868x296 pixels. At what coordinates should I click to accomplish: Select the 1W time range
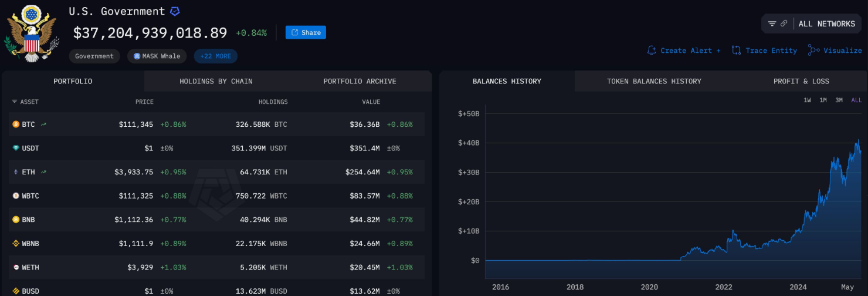pyautogui.click(x=808, y=100)
